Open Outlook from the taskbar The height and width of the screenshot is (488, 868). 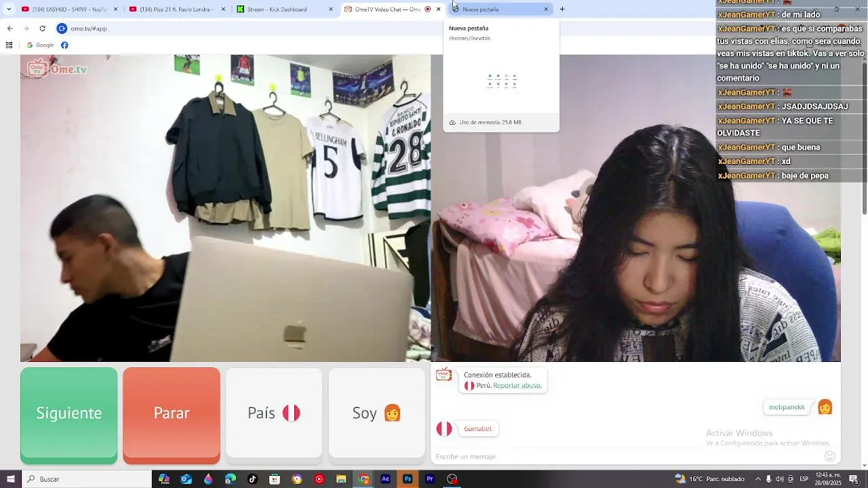pos(186,479)
